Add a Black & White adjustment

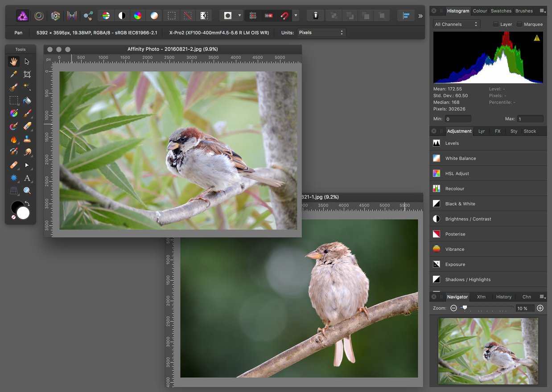pos(488,204)
